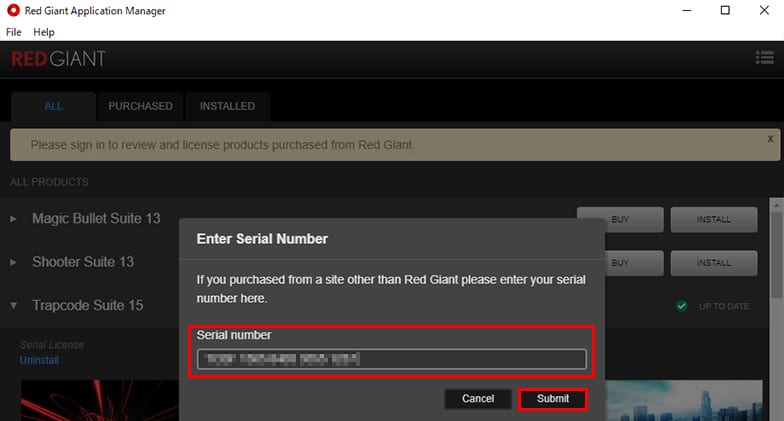Image resolution: width=784 pixels, height=421 pixels.
Task: Install Magic Bullet Suite 13
Action: pos(714,220)
